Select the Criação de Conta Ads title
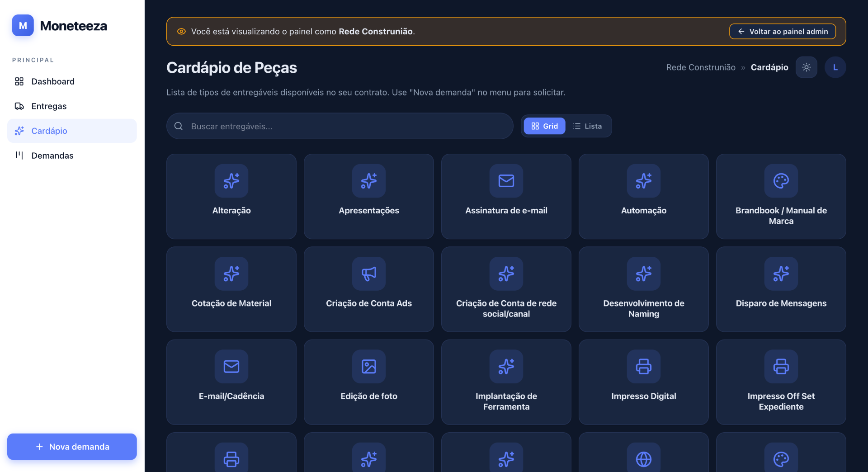This screenshot has height=472, width=868. pos(369,303)
